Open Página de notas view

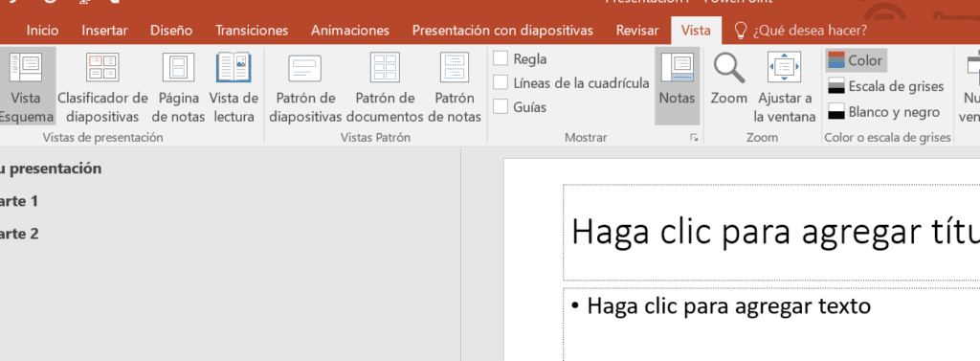(x=178, y=86)
